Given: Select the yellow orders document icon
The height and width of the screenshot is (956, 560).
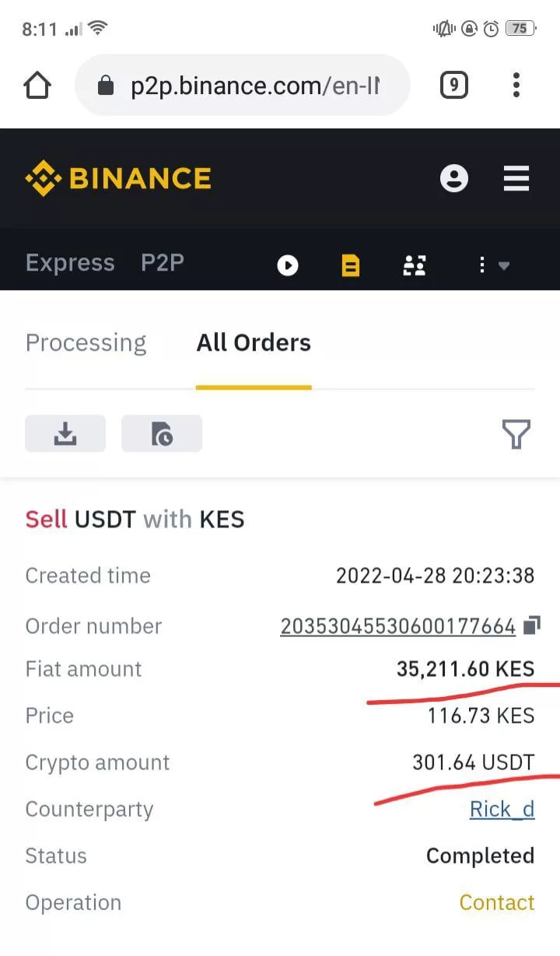Looking at the screenshot, I should point(351,265).
